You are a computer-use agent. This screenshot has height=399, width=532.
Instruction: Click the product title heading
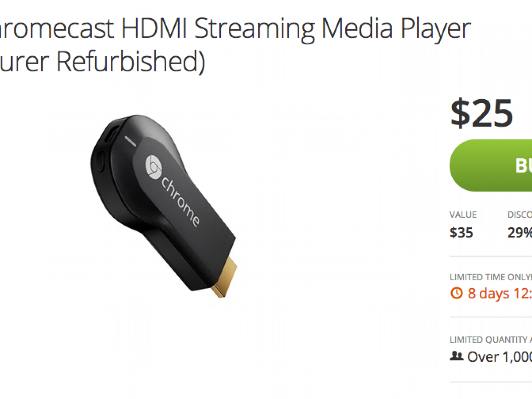pyautogui.click(x=235, y=45)
